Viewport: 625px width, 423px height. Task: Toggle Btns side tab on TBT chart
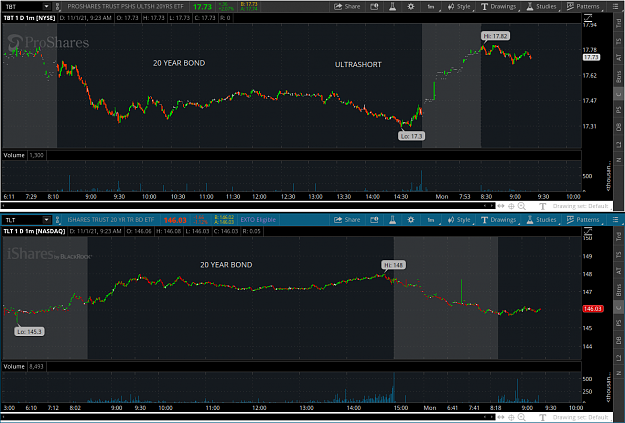[x=618, y=77]
